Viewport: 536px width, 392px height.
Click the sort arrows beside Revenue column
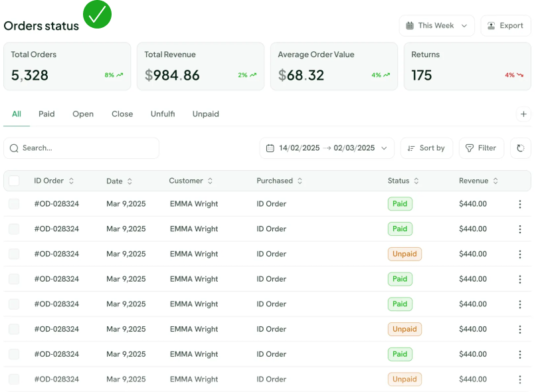[495, 181]
